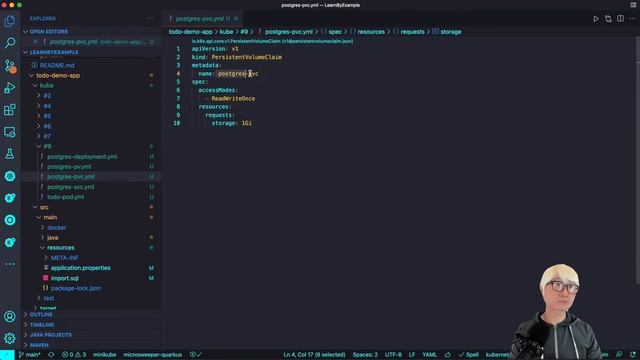Click the editor vertical scrollbar
The width and height of the screenshot is (640, 360).
tap(637, 161)
